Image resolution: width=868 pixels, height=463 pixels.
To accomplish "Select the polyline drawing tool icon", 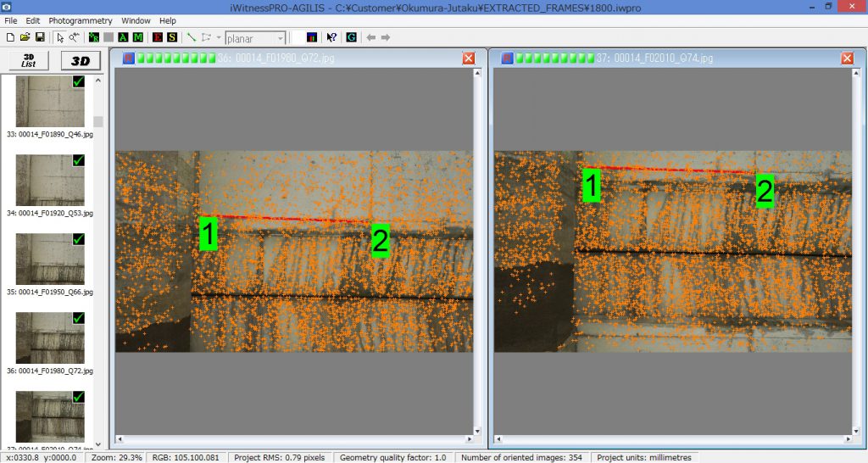I will [x=207, y=37].
